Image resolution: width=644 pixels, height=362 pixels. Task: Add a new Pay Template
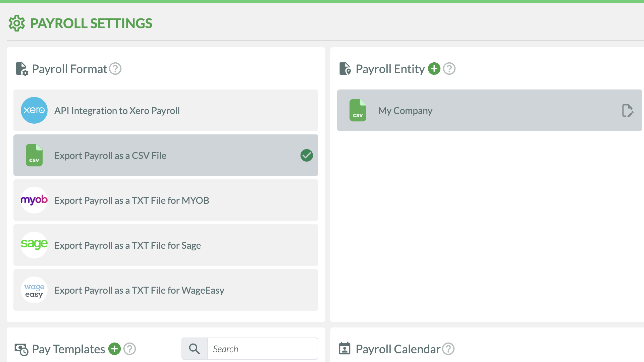[114, 349]
